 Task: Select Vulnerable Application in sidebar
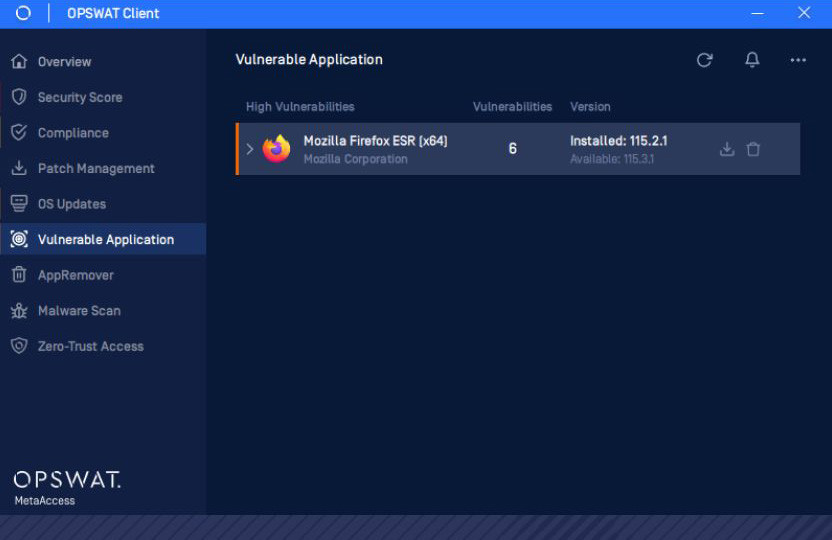coord(103,239)
